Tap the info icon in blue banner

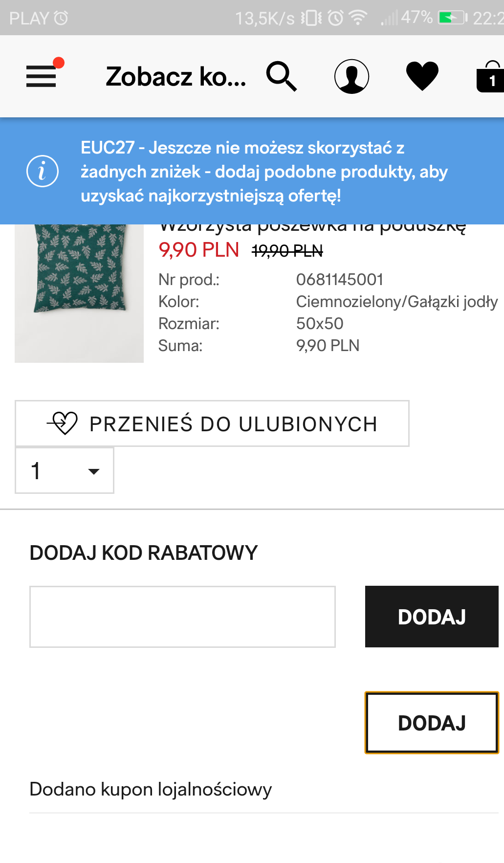pyautogui.click(x=43, y=172)
